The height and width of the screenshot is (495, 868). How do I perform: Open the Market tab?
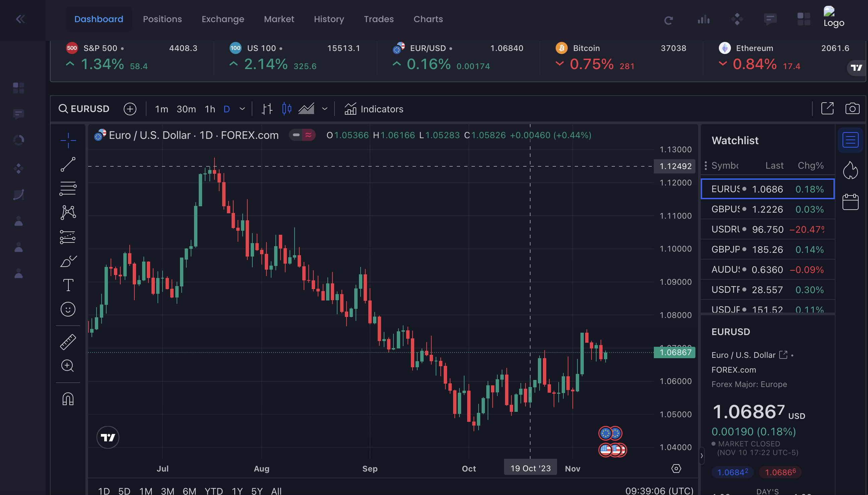pyautogui.click(x=279, y=19)
